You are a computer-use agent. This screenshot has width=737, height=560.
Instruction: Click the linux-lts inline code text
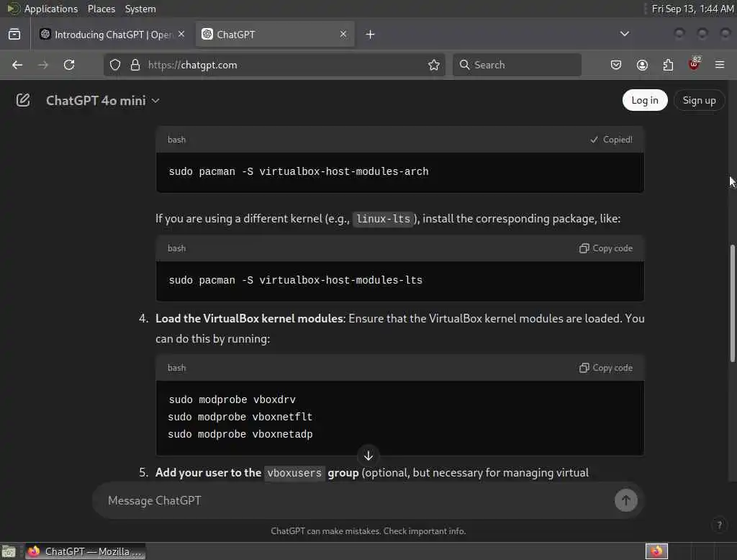tap(383, 219)
